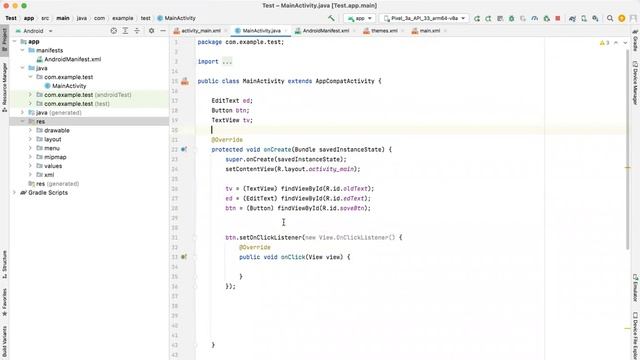Click 'R.layout.activity_main' in setContentView line
Viewport: 640px width, 360px height.
316,169
